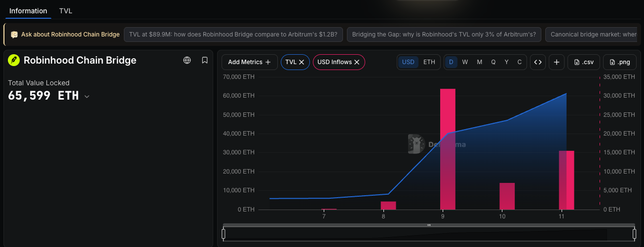Select yearly Y interval
Screen dimensions: 644x247
506,62
